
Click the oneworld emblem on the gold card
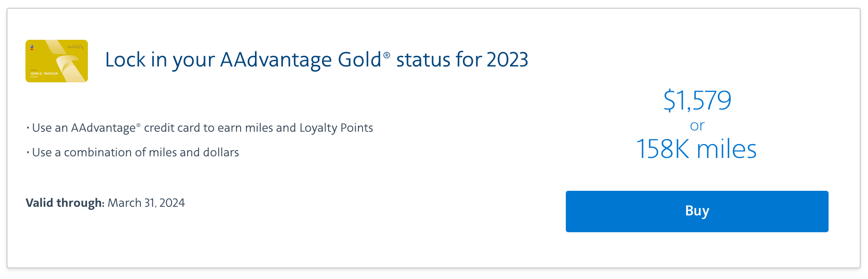tap(32, 47)
